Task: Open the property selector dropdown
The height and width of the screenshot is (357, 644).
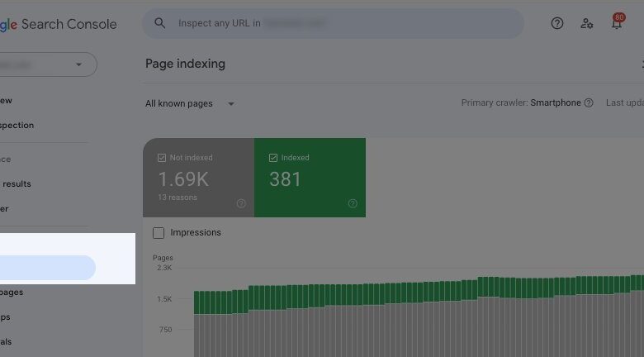Action: pos(48,64)
